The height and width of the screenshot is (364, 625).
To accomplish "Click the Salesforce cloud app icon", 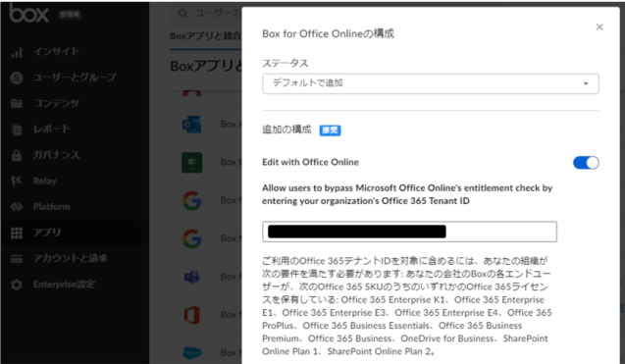I will [191, 352].
